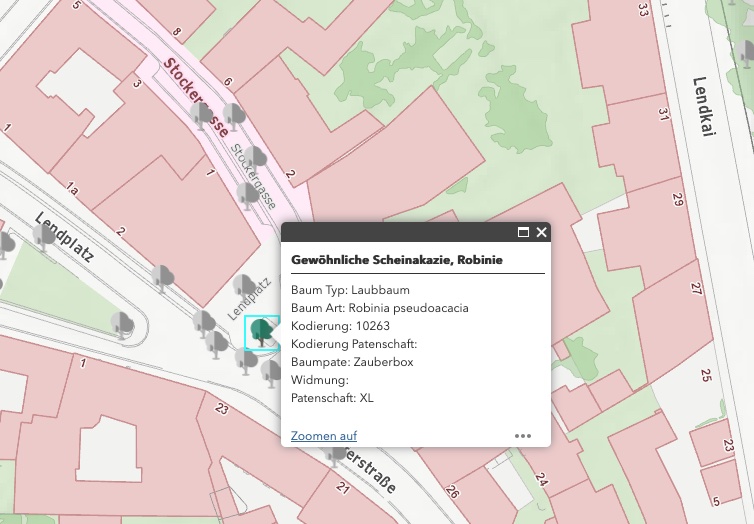Click the Lendkai street label
The height and width of the screenshot is (524, 754).
(x=702, y=106)
